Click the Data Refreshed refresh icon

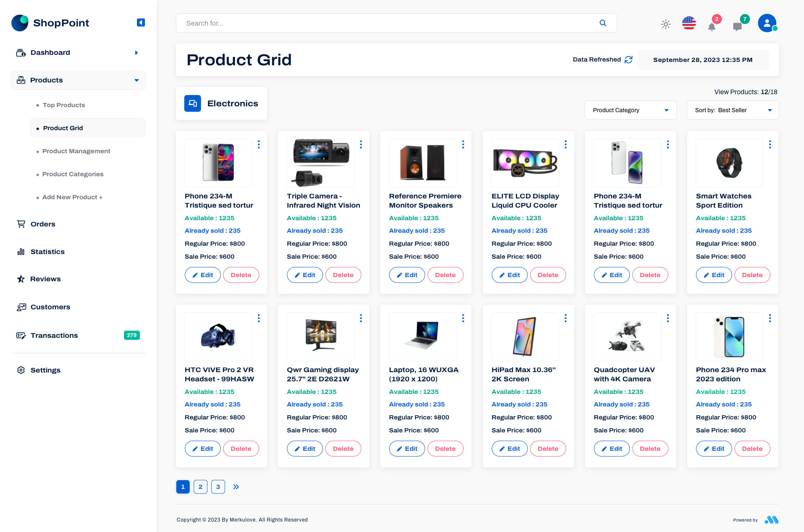coord(628,60)
